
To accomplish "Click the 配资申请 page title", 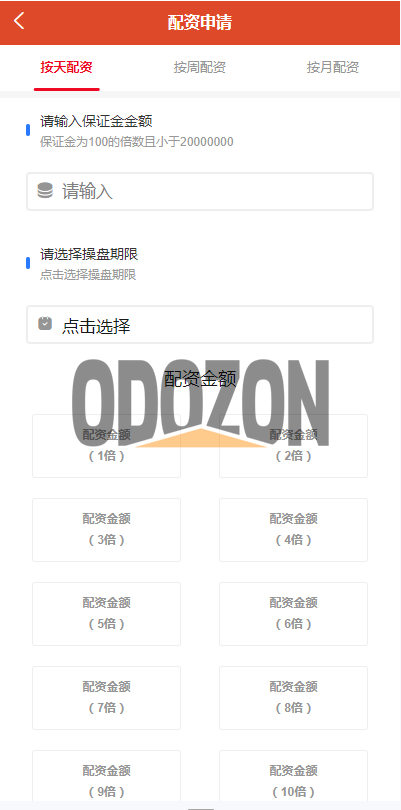I will [199, 22].
